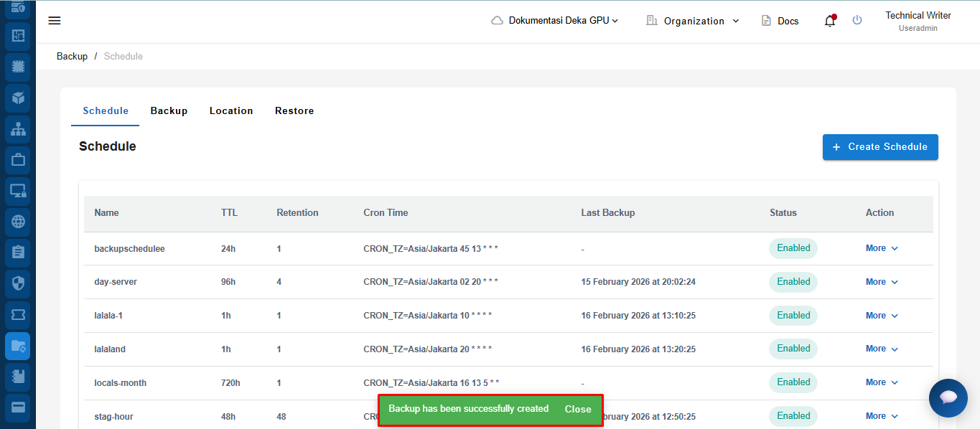Select the shield security sidebar icon
Viewport: 980px width, 429px height.
pyautogui.click(x=18, y=283)
